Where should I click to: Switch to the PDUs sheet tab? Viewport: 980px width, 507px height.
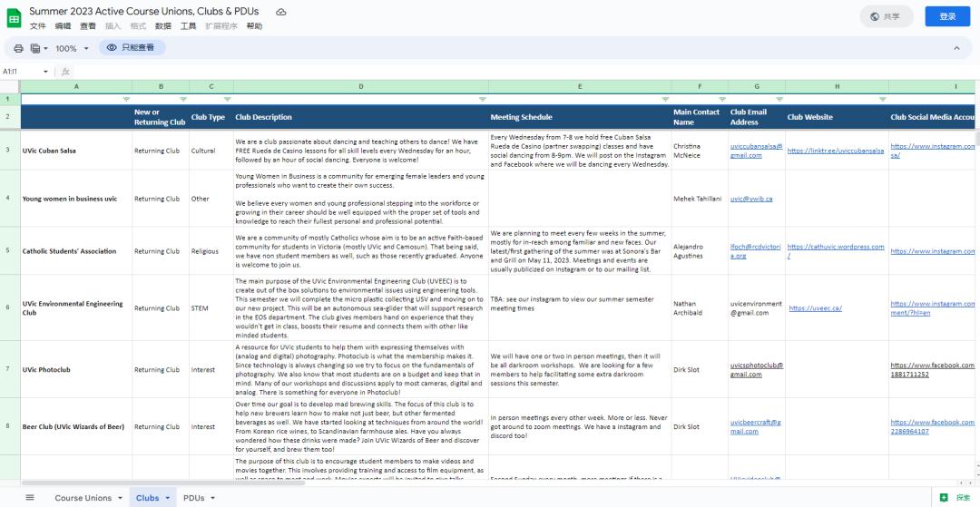[x=194, y=498]
